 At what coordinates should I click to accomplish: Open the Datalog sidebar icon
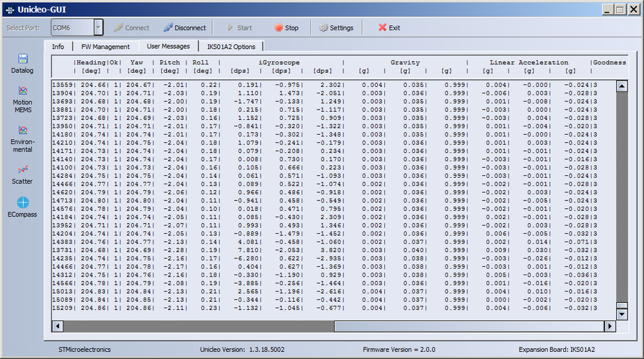23,64
